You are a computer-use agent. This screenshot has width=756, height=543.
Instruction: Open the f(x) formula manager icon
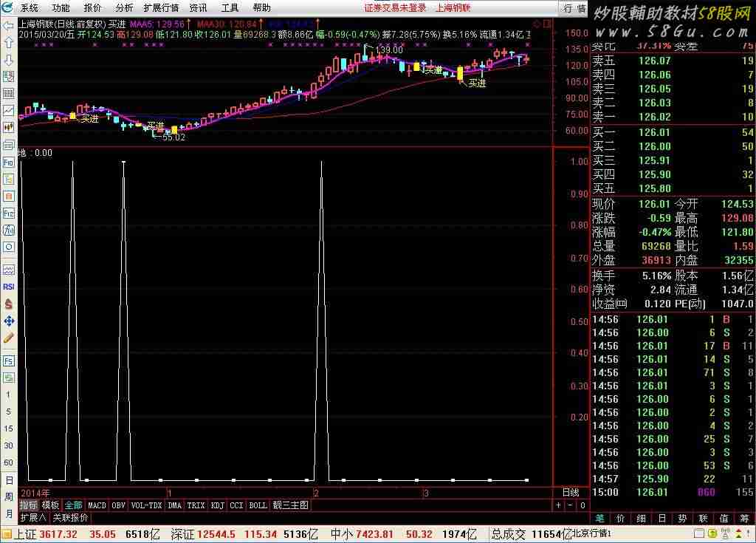click(8, 230)
